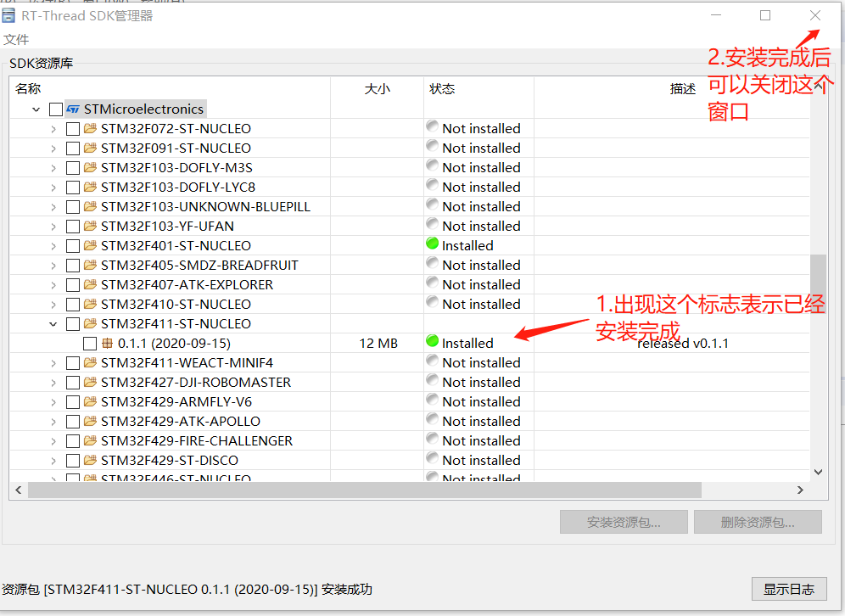Click the ST logo icon beside STMicroelectronics
The width and height of the screenshot is (845, 616).
point(73,109)
